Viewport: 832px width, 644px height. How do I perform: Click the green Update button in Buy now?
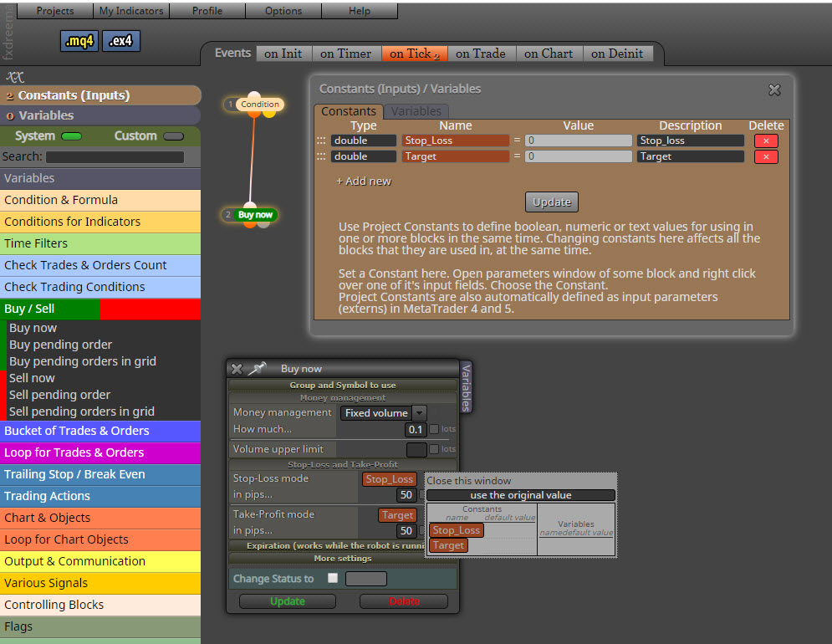[287, 601]
